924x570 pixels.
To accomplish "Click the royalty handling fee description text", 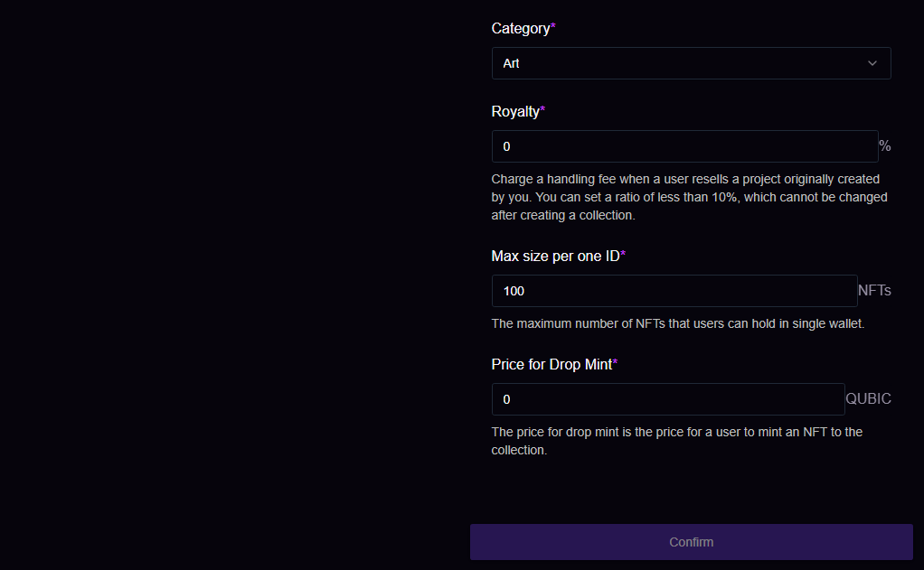I will pyautogui.click(x=689, y=197).
